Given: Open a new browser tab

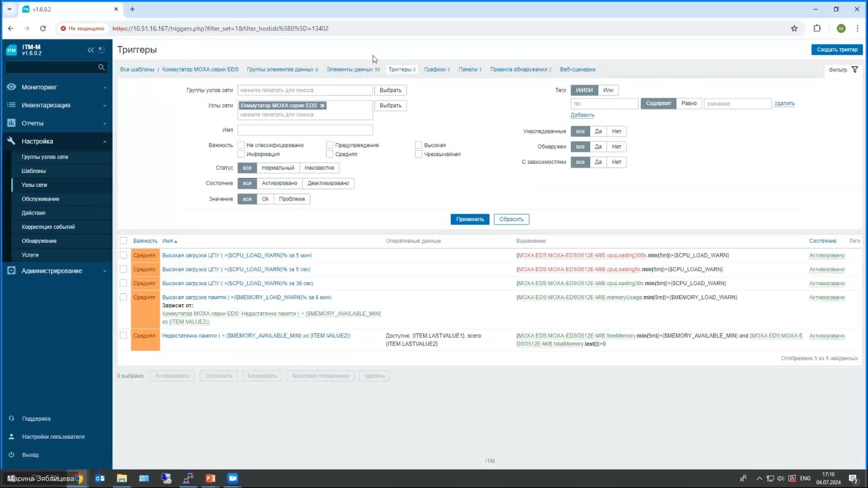Looking at the screenshot, I should point(132,9).
